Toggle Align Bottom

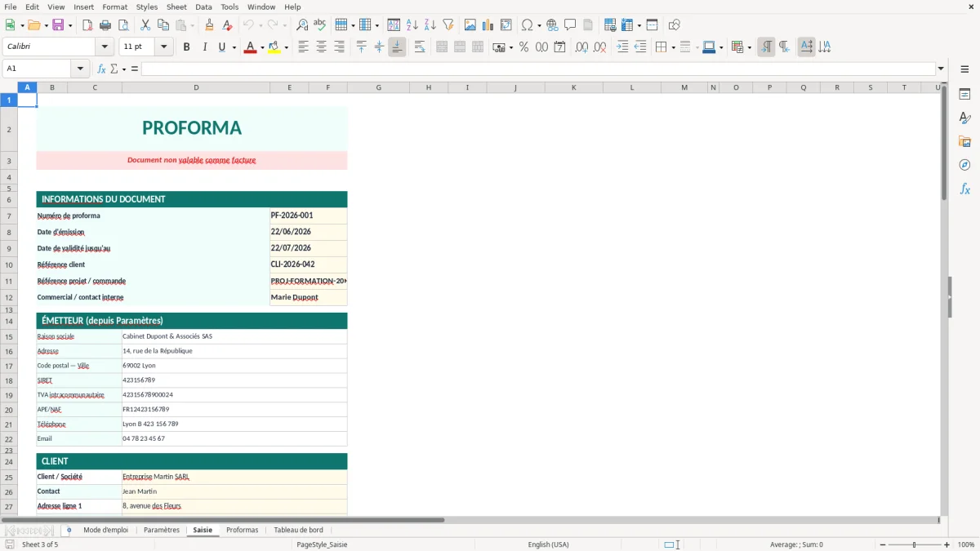pos(397,47)
